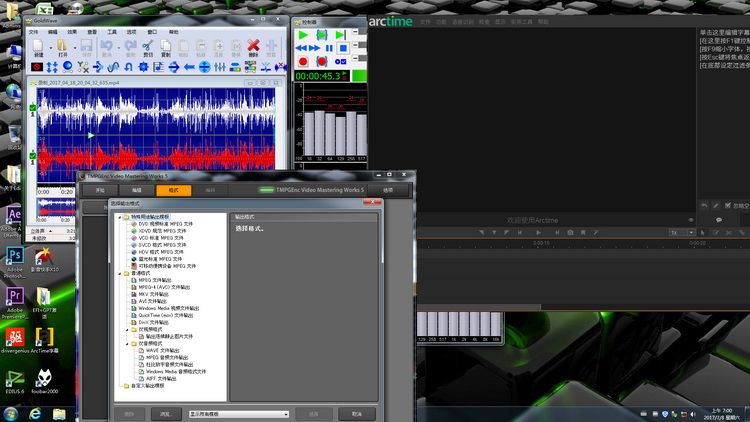
Task: Open the Windows Start button
Action: [x=11, y=414]
